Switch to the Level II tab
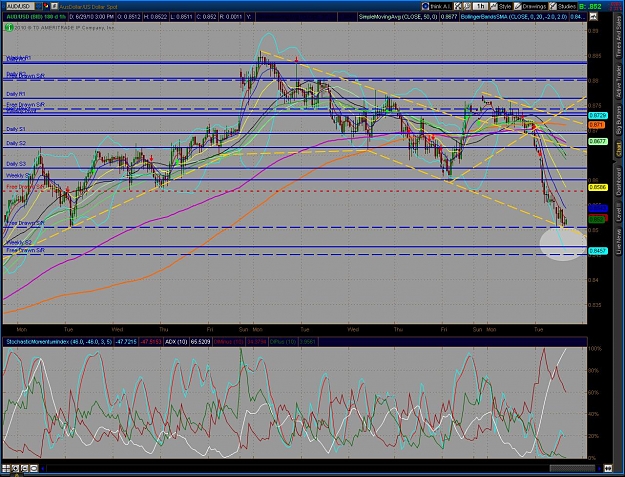 [x=619, y=213]
